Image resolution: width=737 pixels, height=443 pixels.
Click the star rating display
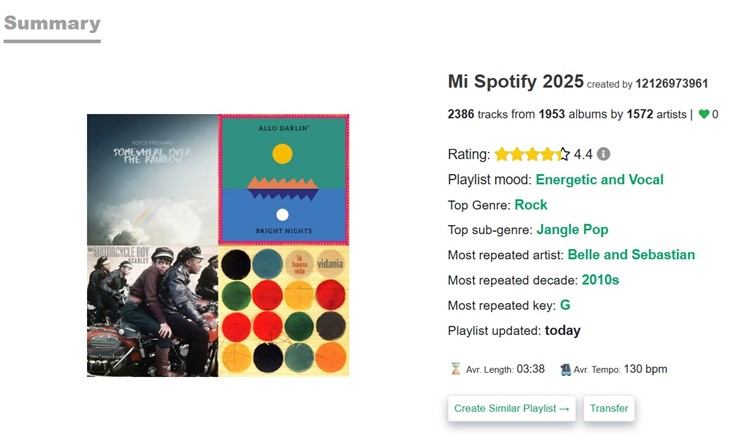click(x=532, y=154)
